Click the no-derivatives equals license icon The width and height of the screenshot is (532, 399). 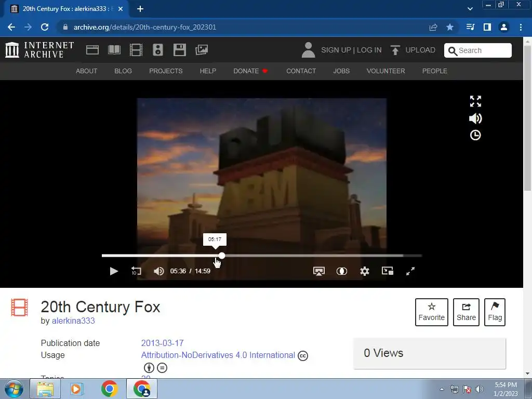(162, 368)
